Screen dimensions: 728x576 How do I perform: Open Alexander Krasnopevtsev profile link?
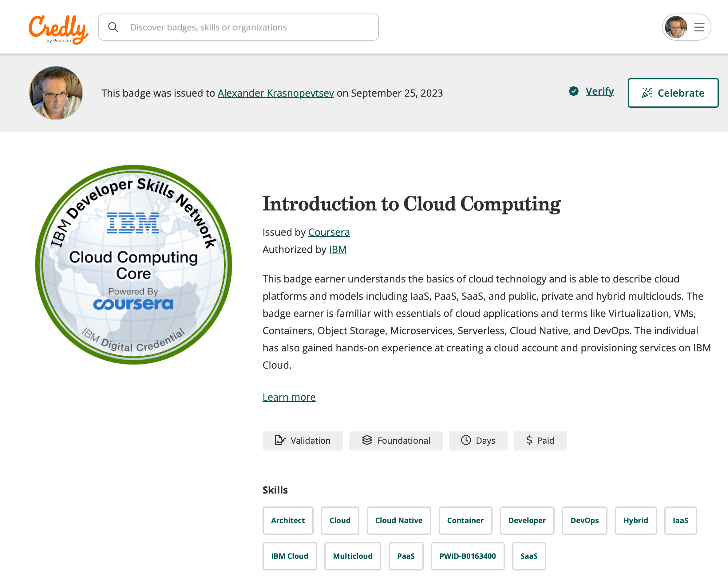pos(276,93)
